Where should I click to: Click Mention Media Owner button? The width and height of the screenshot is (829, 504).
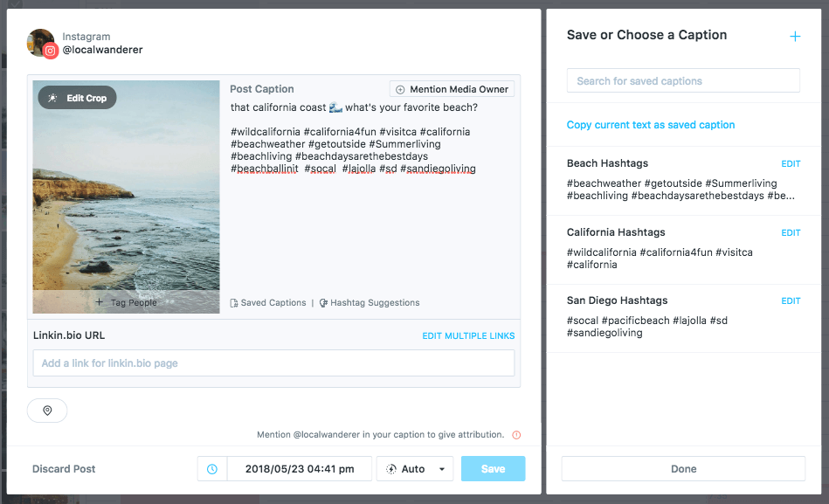pyautogui.click(x=452, y=89)
